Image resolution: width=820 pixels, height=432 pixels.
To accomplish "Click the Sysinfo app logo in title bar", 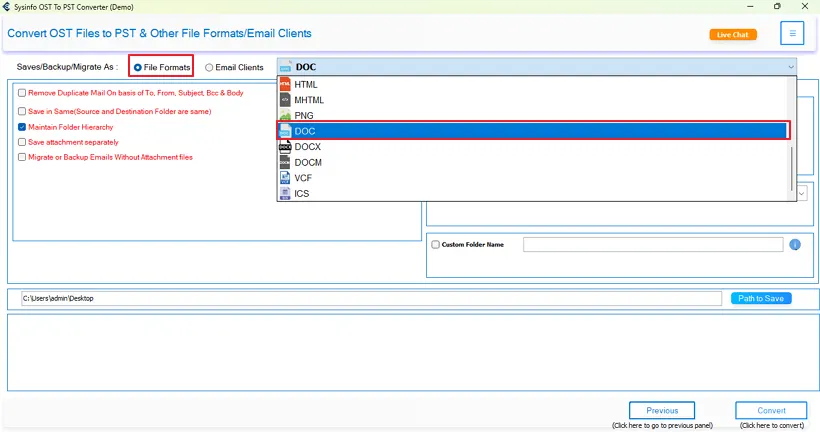I will (x=6, y=7).
